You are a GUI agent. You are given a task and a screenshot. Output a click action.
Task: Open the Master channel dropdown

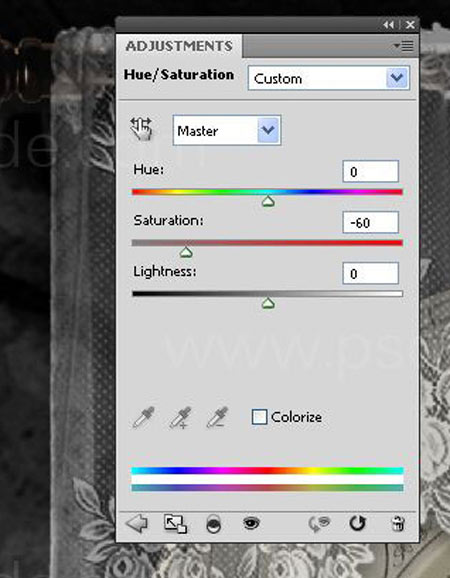pos(227,130)
